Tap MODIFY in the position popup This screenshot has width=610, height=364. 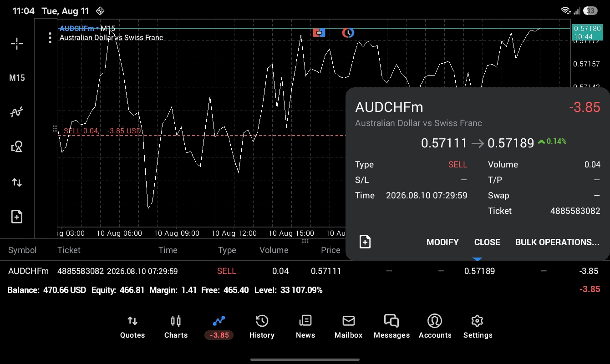click(442, 242)
